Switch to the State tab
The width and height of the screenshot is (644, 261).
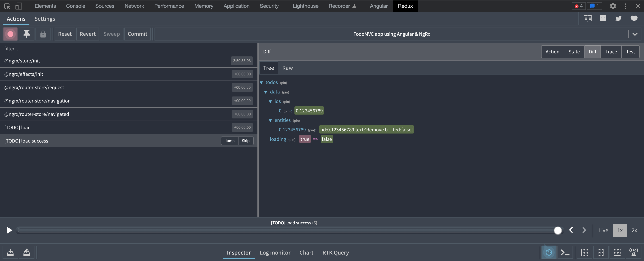[574, 52]
